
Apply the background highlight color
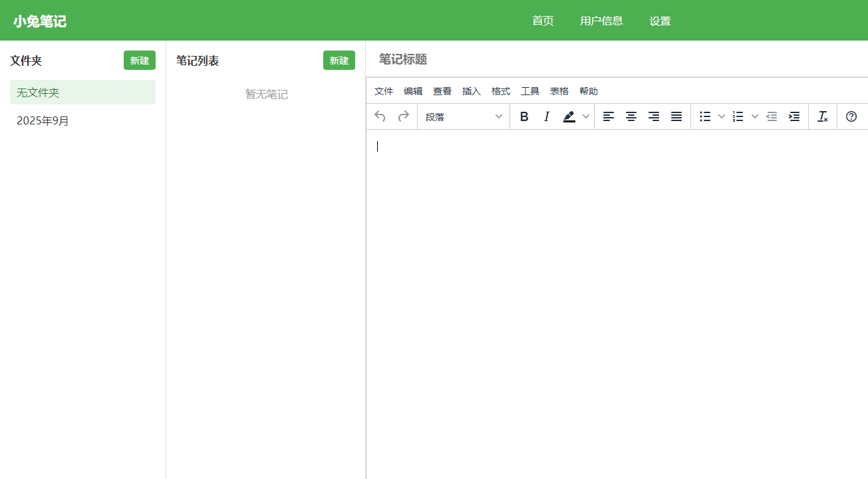569,116
